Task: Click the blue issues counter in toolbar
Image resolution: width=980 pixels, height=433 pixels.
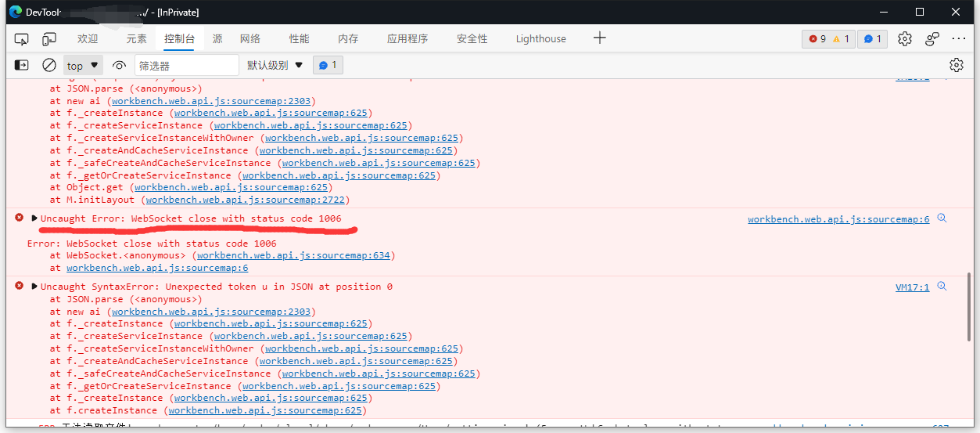Action: tap(872, 39)
